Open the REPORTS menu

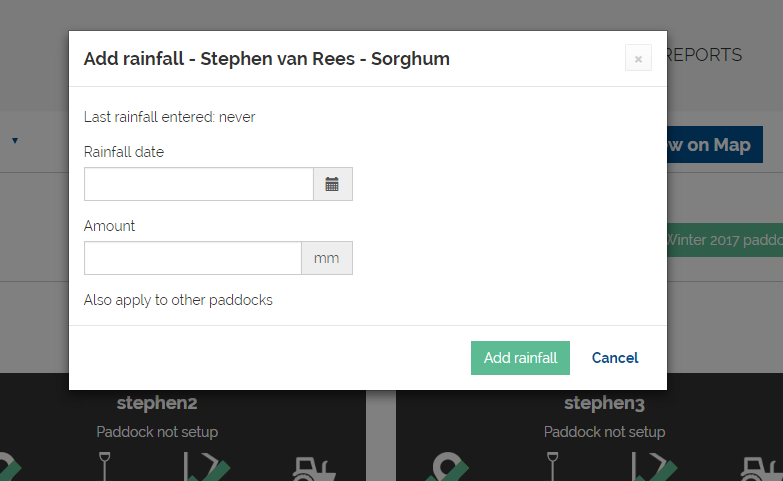[x=705, y=55]
